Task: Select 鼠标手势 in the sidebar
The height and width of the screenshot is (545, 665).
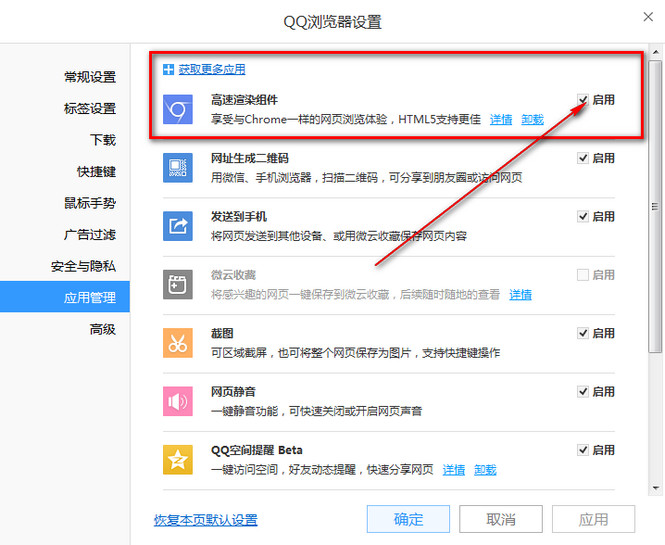Action: (90, 203)
